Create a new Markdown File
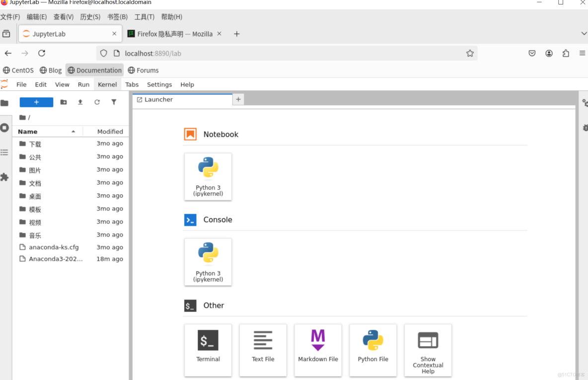 (x=318, y=350)
